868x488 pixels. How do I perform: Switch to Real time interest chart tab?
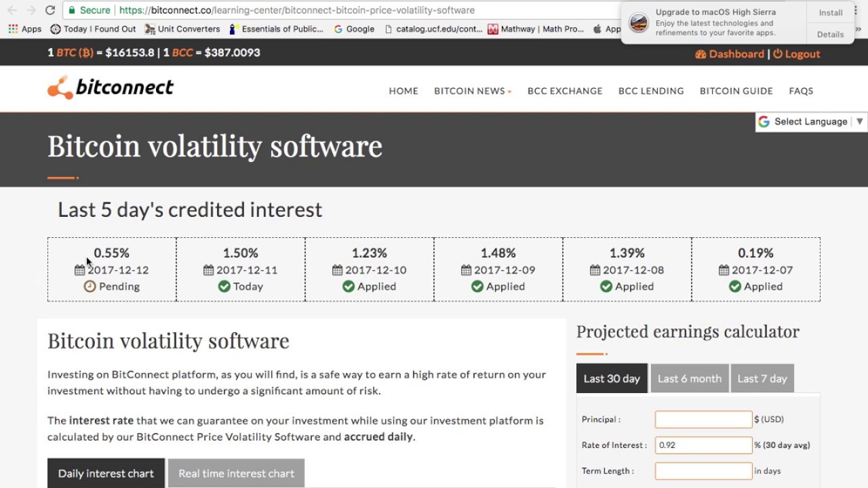236,473
